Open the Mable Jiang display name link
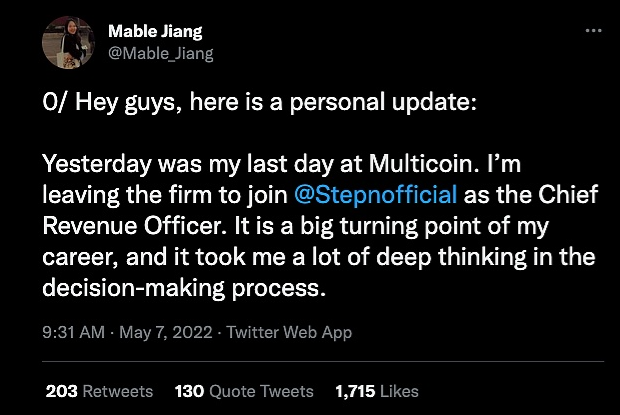The width and height of the screenshot is (620, 415). [153, 32]
